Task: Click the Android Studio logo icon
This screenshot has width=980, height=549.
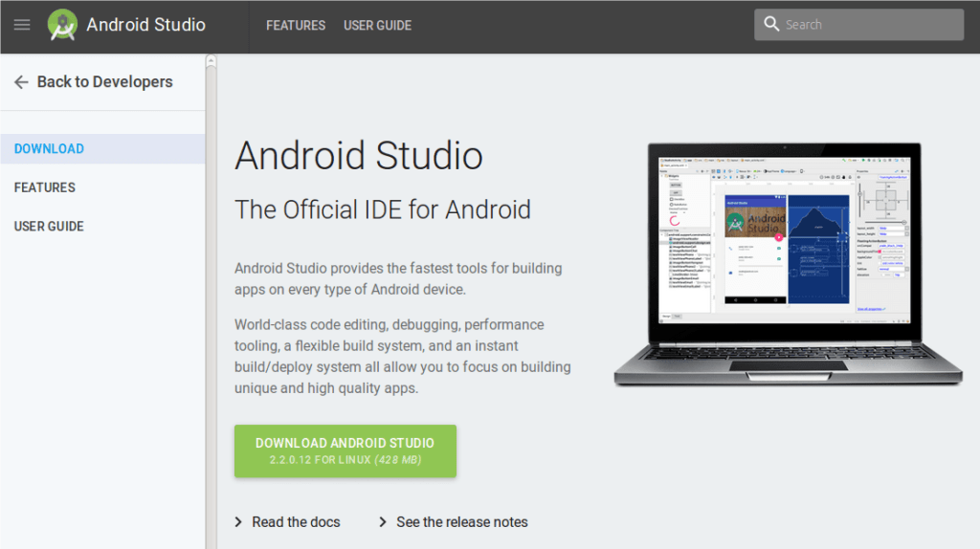Action: click(62, 25)
